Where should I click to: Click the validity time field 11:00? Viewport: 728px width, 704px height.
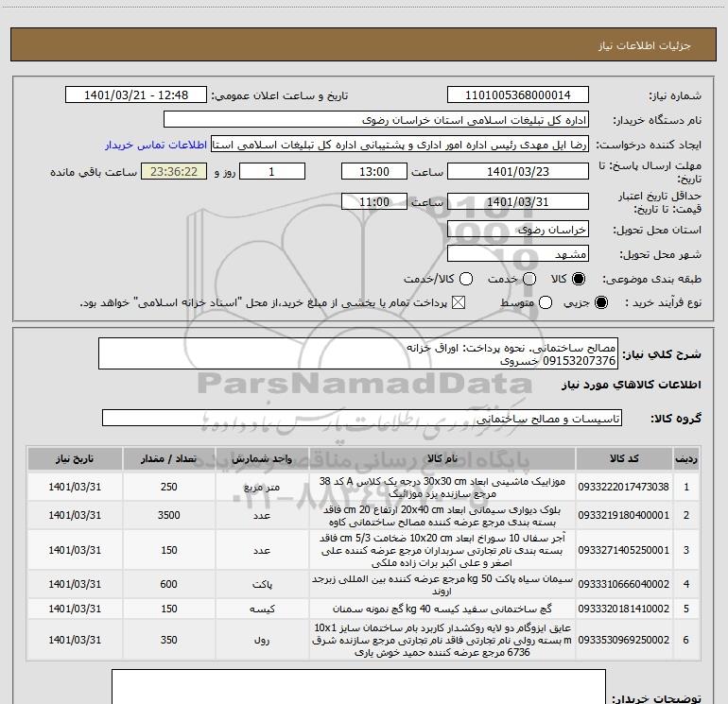pos(374,202)
